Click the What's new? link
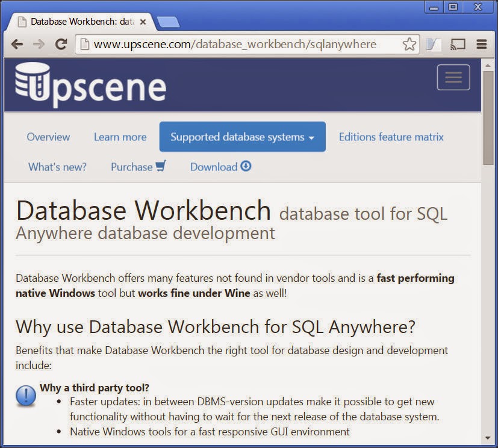The width and height of the screenshot is (498, 448). pyautogui.click(x=57, y=167)
